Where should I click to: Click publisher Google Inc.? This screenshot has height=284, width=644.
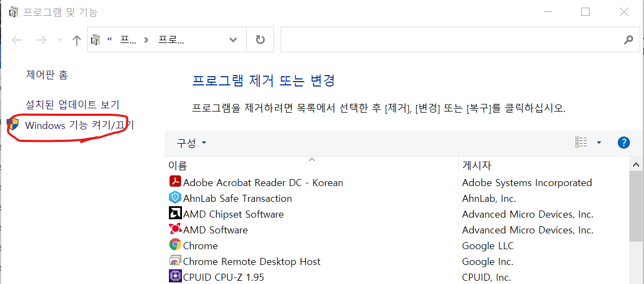coord(488,262)
